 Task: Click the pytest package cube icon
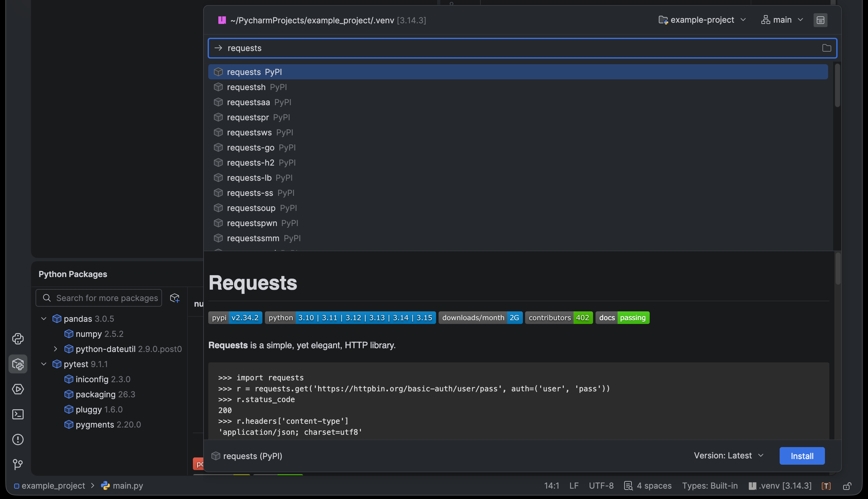[57, 364]
